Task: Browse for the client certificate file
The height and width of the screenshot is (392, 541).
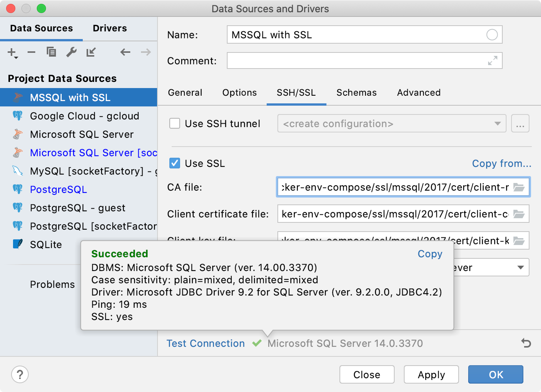Action: click(x=520, y=214)
